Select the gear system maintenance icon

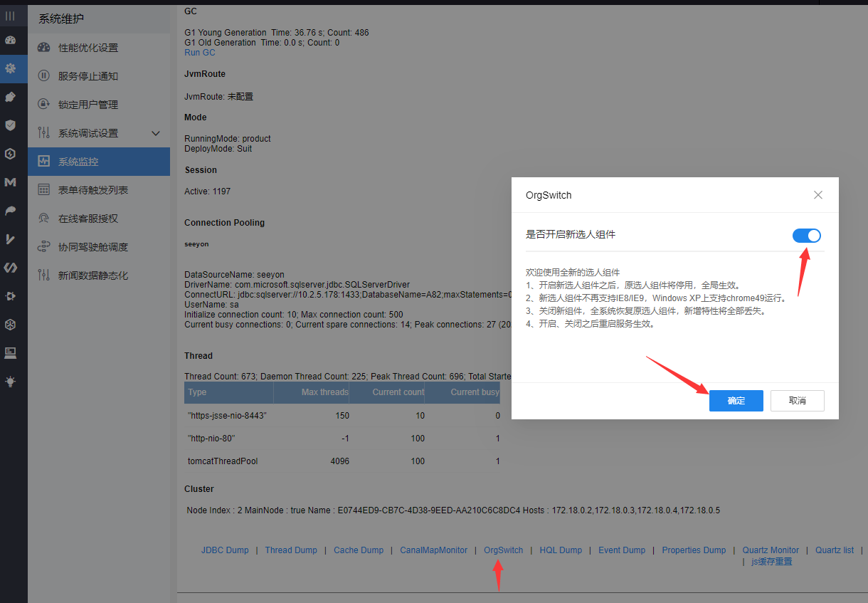coord(10,69)
